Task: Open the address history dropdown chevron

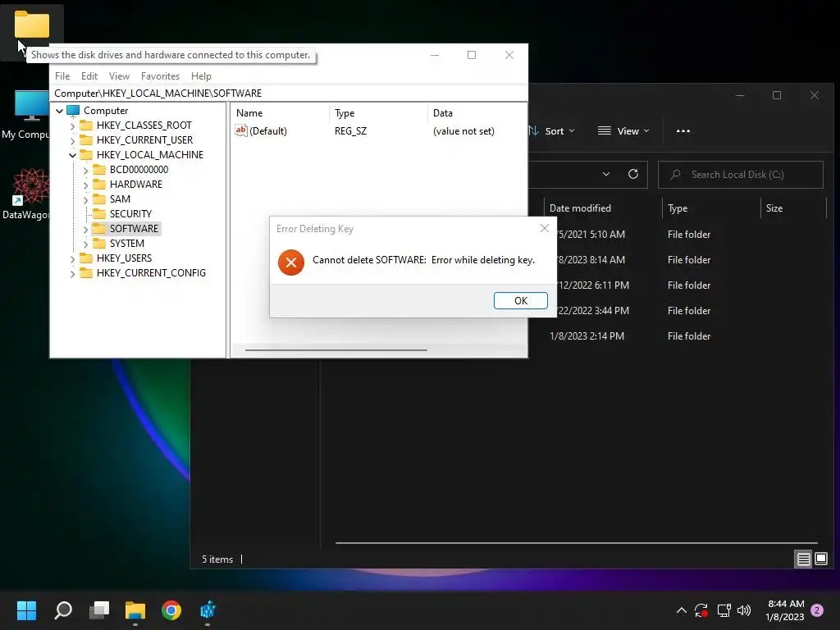Action: pyautogui.click(x=606, y=174)
